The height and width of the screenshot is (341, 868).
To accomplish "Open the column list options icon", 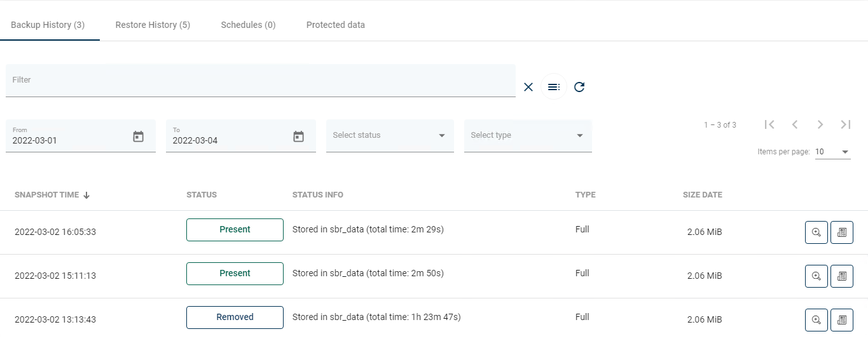I will coord(553,87).
